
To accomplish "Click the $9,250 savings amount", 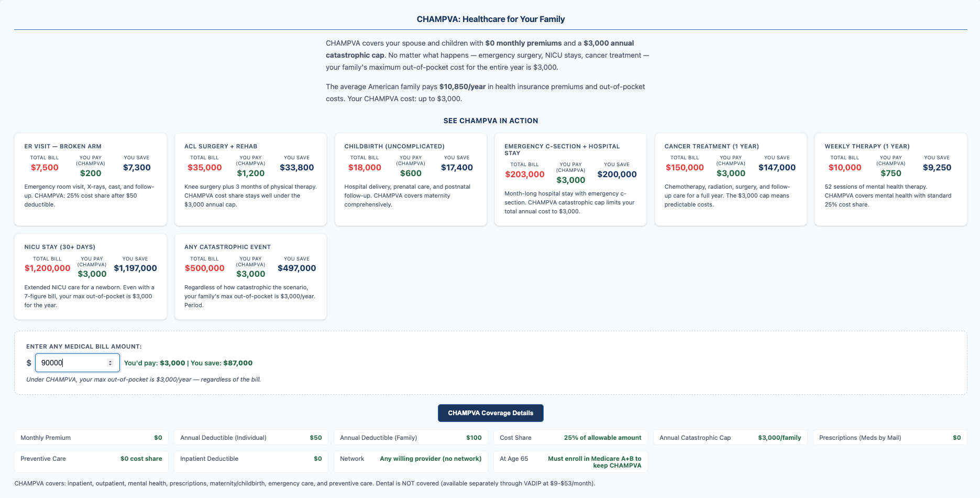I will click(937, 168).
